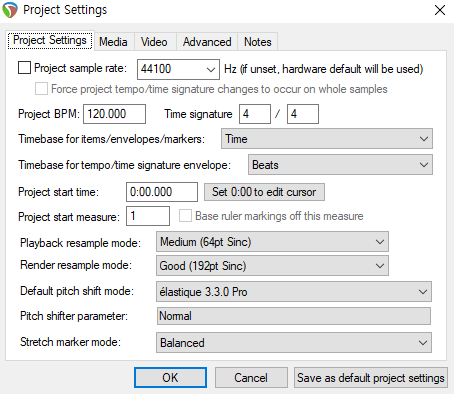The width and height of the screenshot is (454, 394).
Task: Close the Project Settings dialog
Action: coord(440,10)
